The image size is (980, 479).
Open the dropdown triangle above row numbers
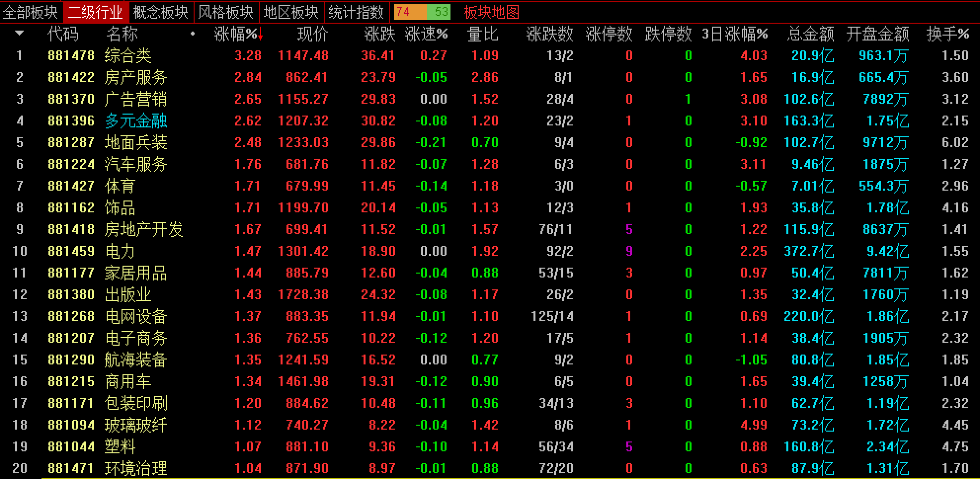click(19, 34)
